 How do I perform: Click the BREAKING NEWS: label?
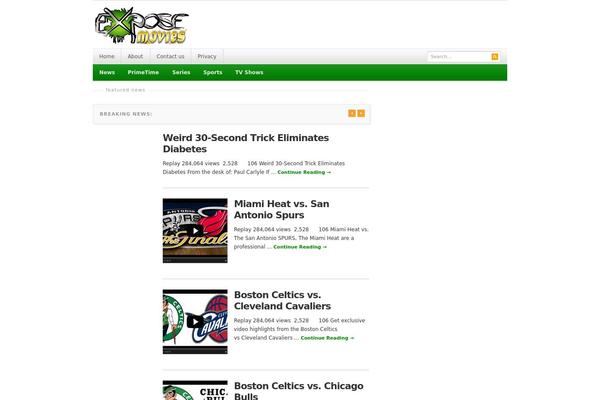126,114
